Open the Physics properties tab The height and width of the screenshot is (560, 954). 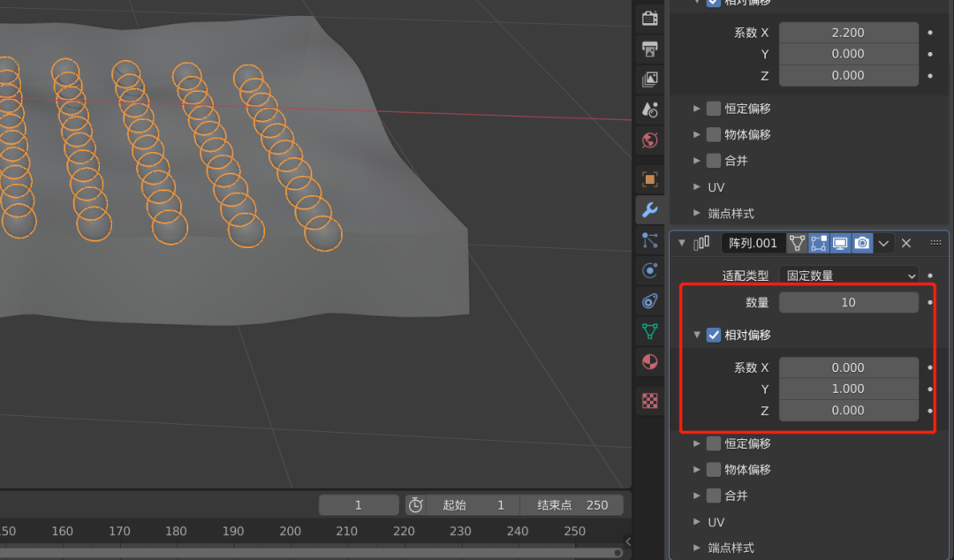coord(650,271)
